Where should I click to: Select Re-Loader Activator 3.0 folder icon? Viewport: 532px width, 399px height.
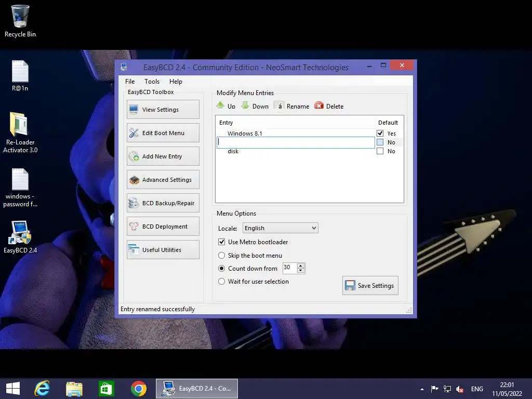point(20,132)
